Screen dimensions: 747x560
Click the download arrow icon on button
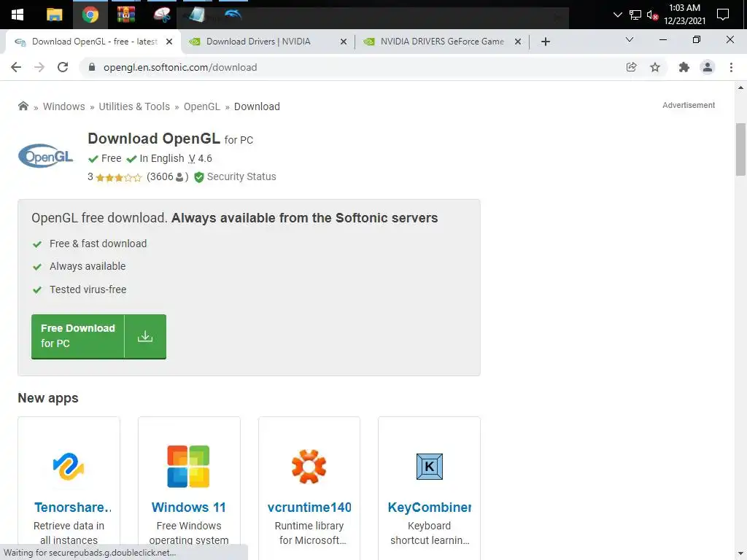[x=145, y=336]
